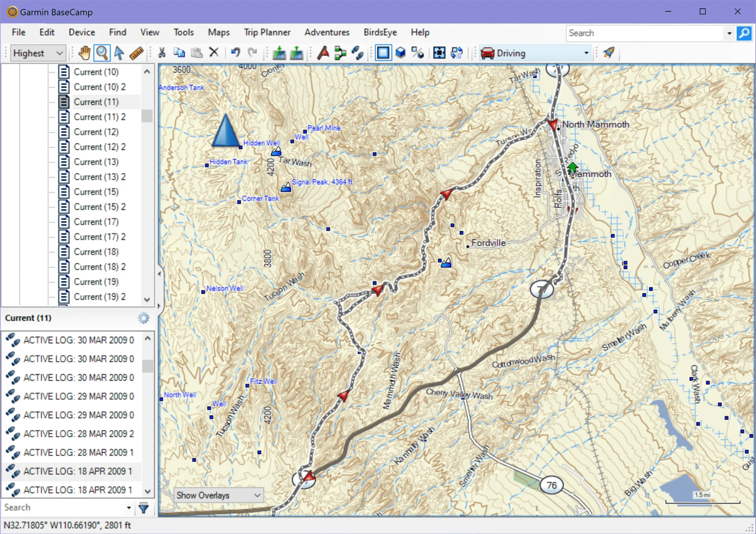Select the New Track footprints tool
The image size is (756, 534).
tap(358, 53)
